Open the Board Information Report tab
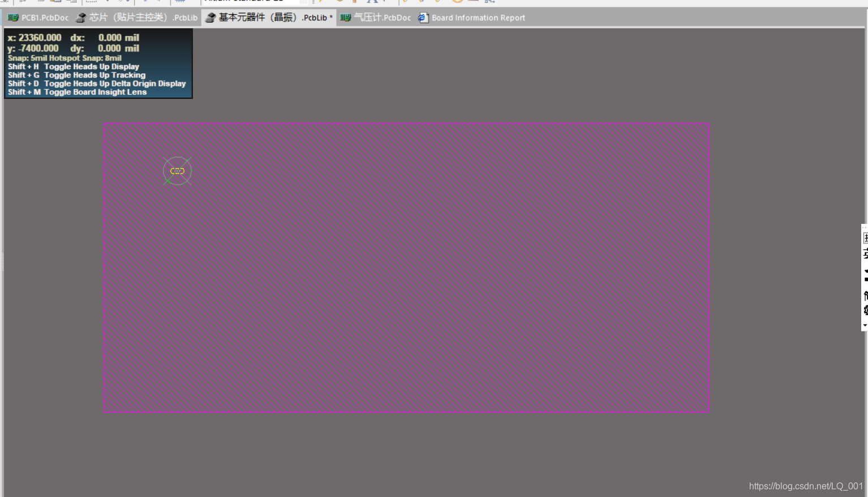The width and height of the screenshot is (868, 497). 472,18
